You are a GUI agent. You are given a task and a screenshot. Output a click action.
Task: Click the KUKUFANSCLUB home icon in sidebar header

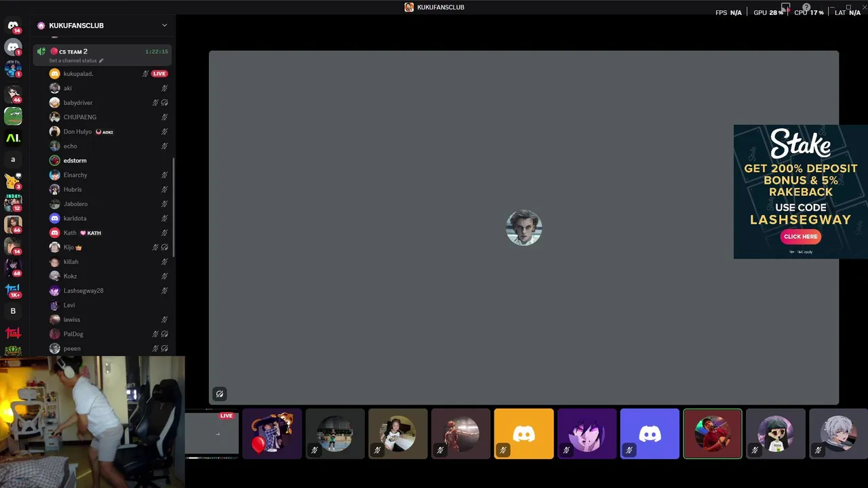point(41,26)
